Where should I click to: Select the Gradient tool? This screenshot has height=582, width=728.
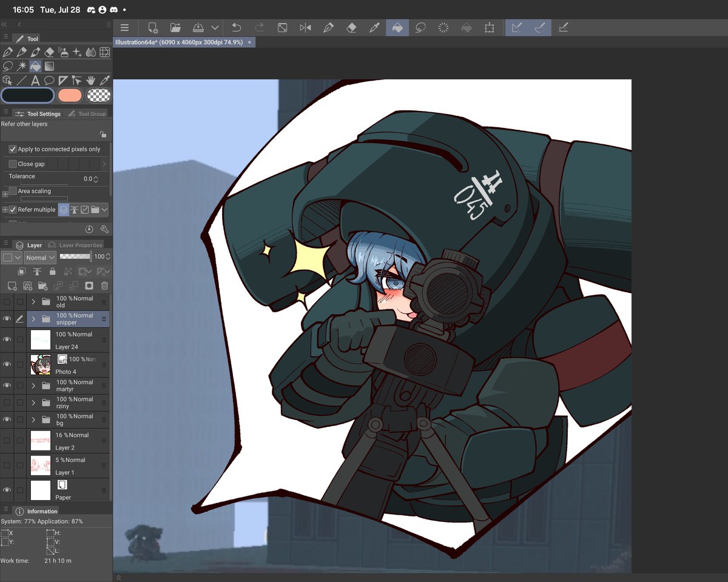50,67
